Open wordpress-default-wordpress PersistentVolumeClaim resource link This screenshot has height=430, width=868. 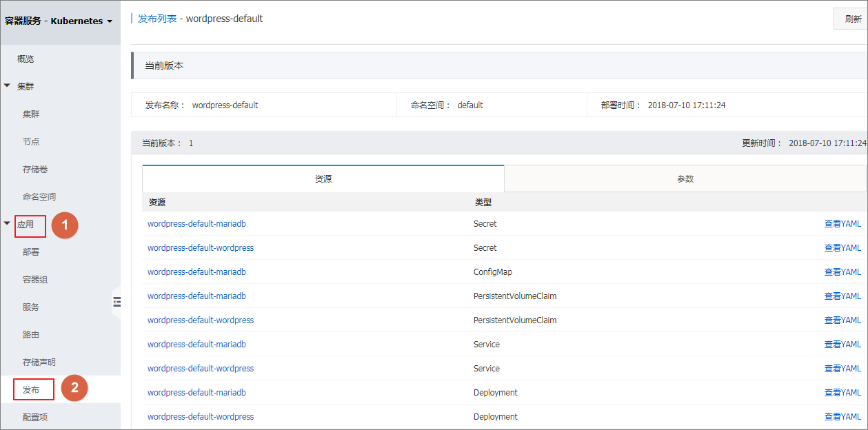coord(201,320)
